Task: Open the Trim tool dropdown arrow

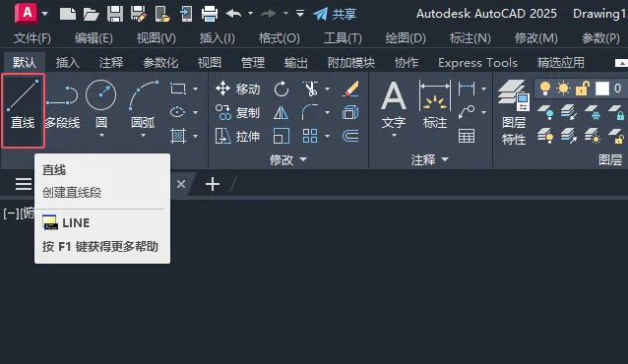Action: 327,89
